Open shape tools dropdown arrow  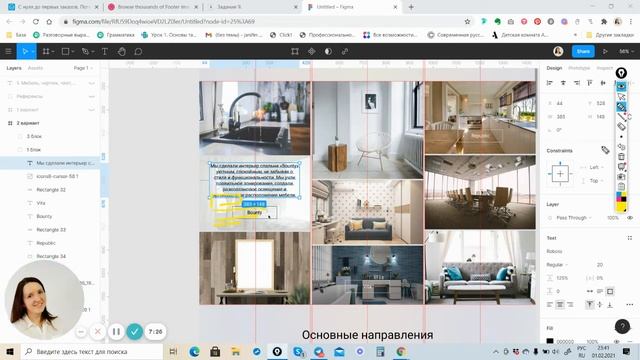coord(73,51)
